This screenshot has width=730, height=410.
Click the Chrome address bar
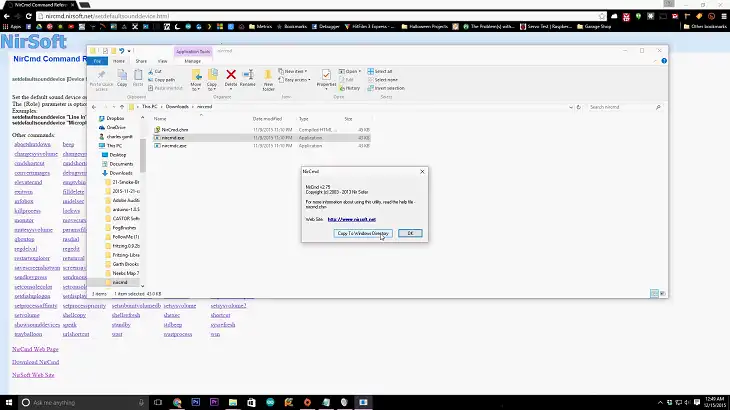(x=321, y=16)
